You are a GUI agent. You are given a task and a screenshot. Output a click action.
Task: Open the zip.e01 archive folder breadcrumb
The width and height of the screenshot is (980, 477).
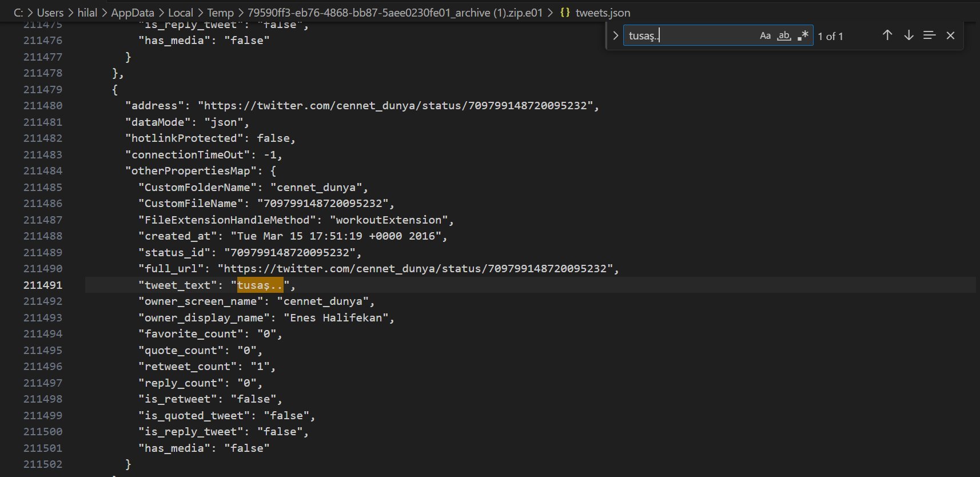click(x=395, y=13)
